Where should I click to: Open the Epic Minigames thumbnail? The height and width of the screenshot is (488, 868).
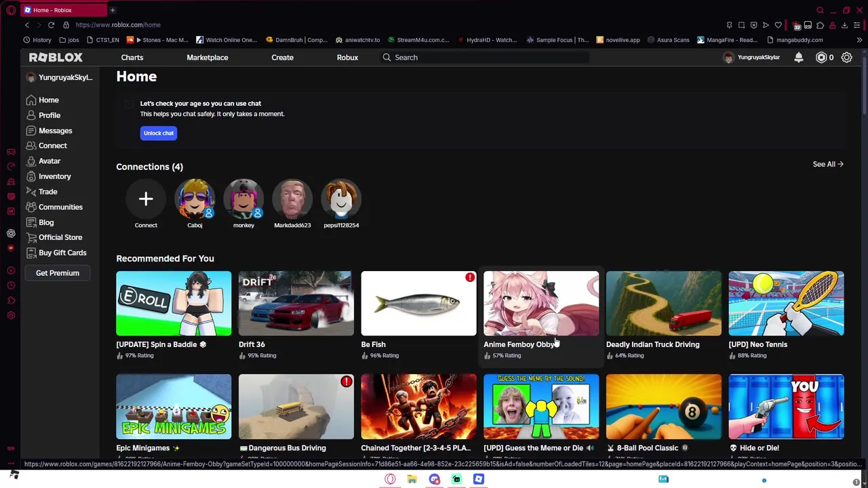pos(174,407)
